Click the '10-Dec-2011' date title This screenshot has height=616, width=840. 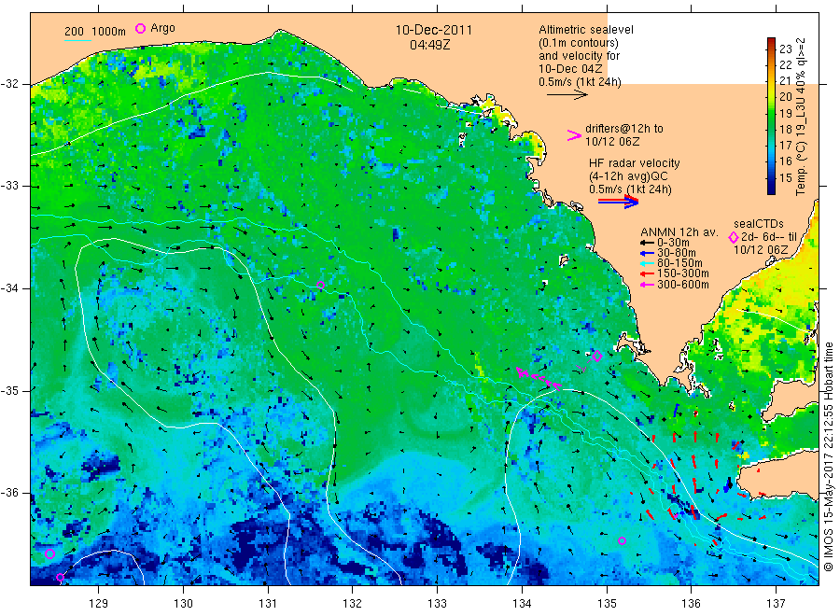[x=434, y=30]
